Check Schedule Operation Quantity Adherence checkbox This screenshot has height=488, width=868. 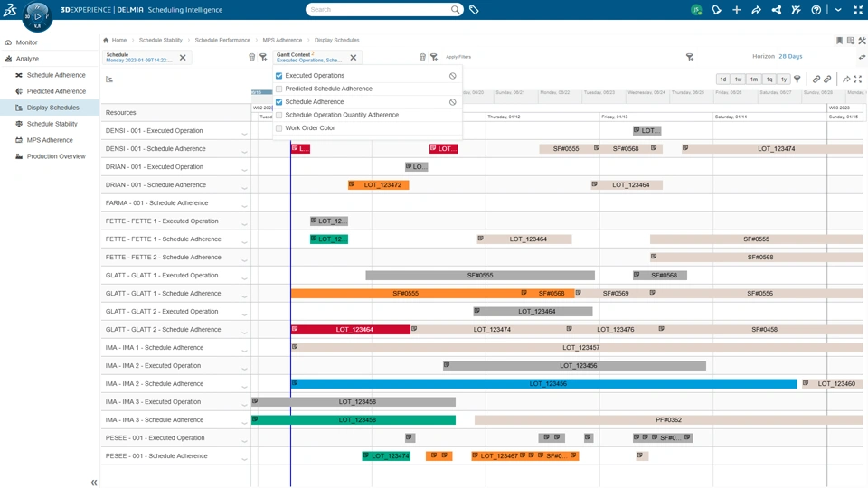[279, 115]
